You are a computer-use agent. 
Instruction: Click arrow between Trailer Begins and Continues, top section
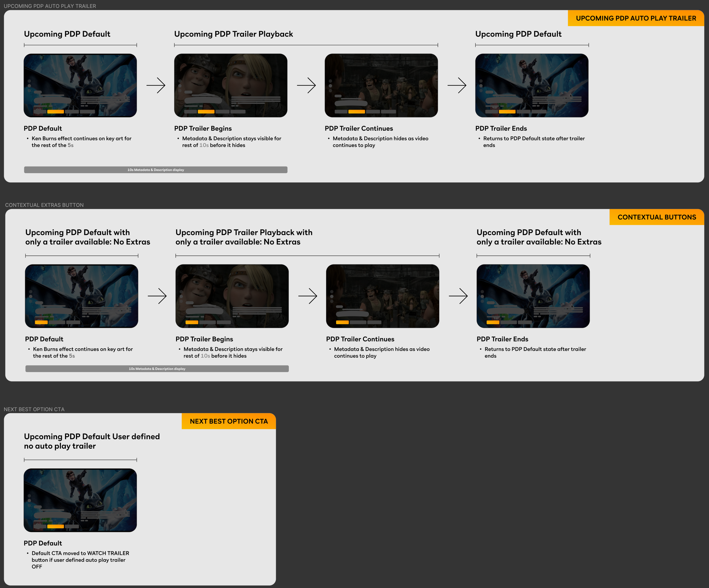coord(306,85)
